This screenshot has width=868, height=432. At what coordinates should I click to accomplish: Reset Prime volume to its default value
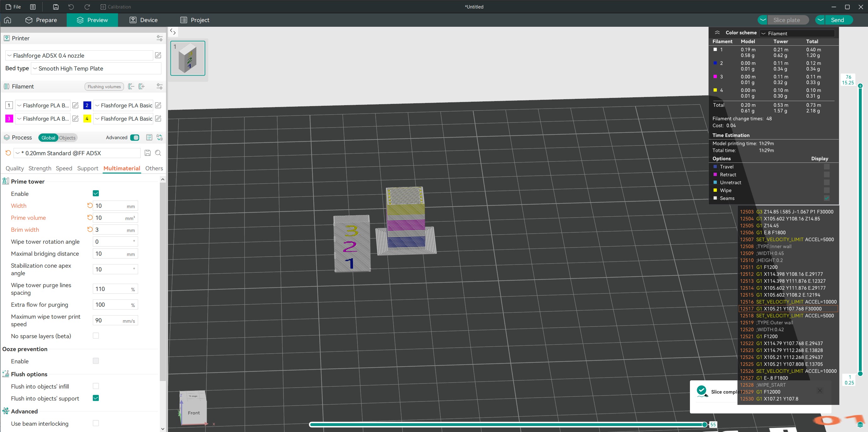pos(90,218)
